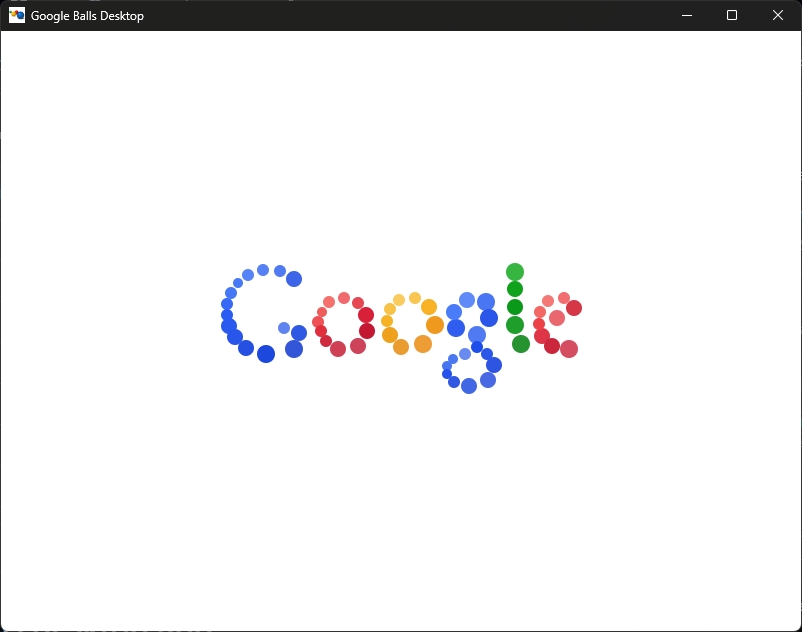Click the lowest blue ball of capital G
The image size is (802, 632).
point(266,354)
